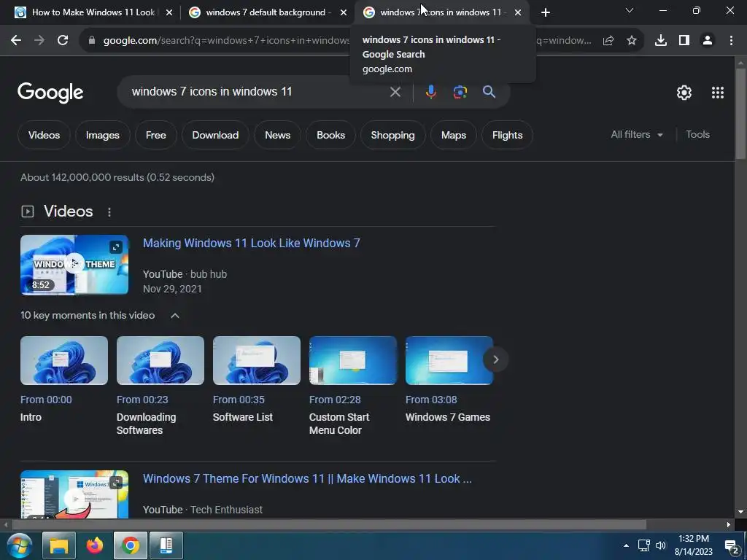This screenshot has width=747, height=560.
Task: Search by image with Google Lens
Action: pyautogui.click(x=460, y=92)
